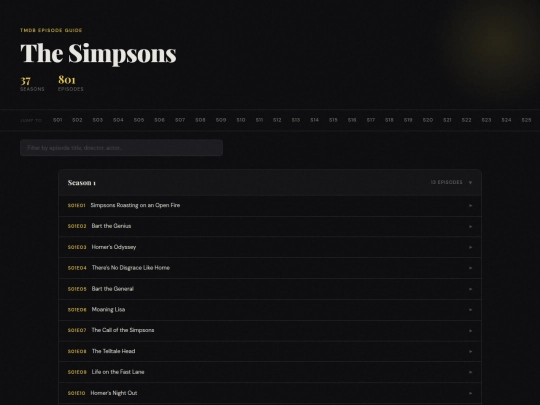This screenshot has width=540, height=405.
Task: Open episode Bart the Genius
Action: point(111,226)
